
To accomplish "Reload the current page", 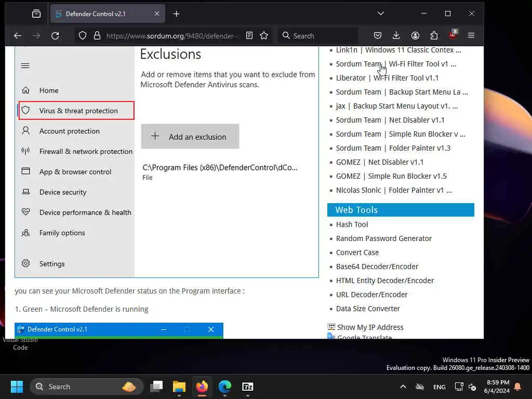I will [x=55, y=36].
